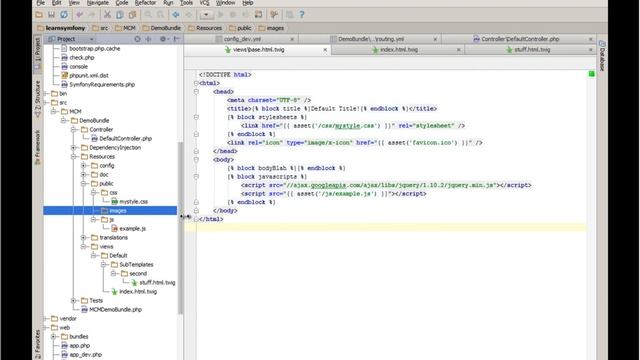The image size is (640, 360).
Task: Open the run configuration dropdown in toolbar
Action: click(207, 15)
